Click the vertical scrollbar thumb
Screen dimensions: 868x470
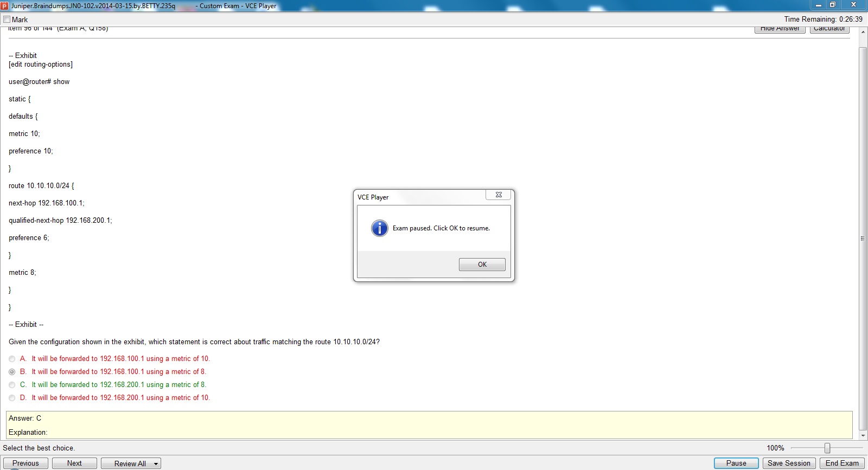pos(863,239)
